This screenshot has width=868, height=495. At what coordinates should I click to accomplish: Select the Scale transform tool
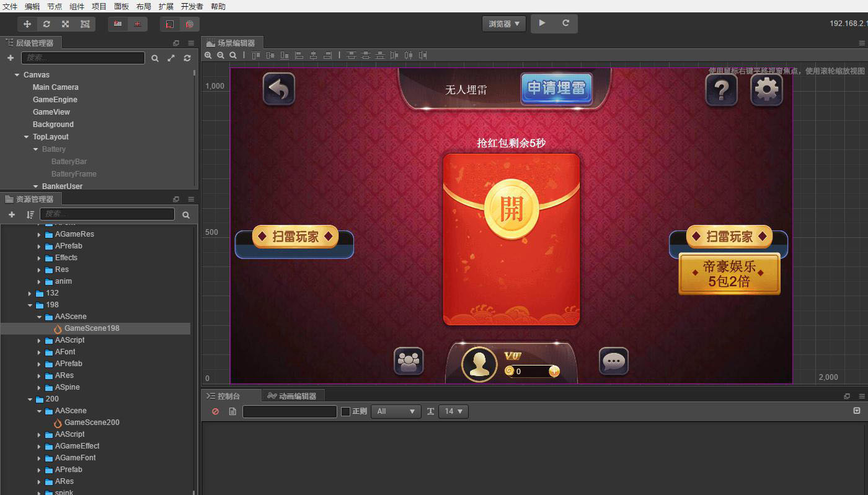[x=65, y=24]
